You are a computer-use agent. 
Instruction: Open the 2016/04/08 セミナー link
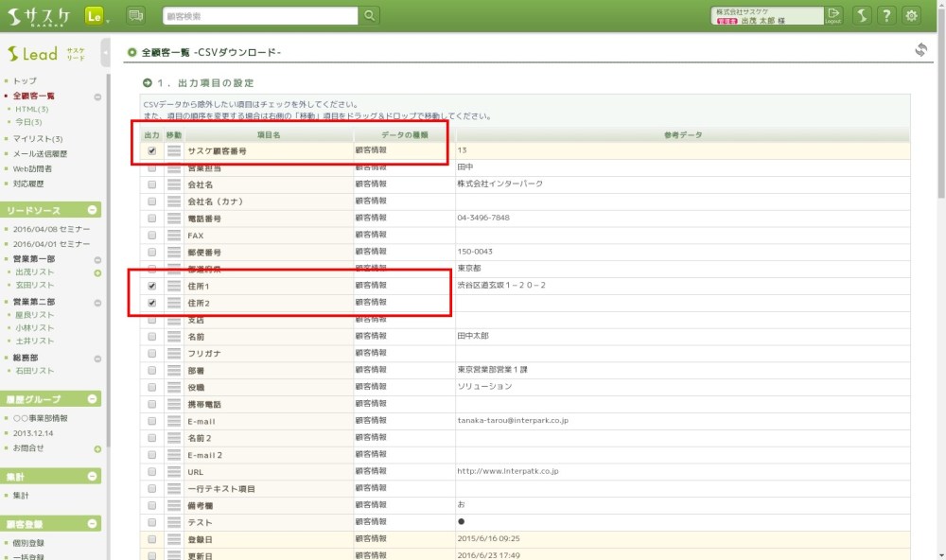click(x=52, y=230)
